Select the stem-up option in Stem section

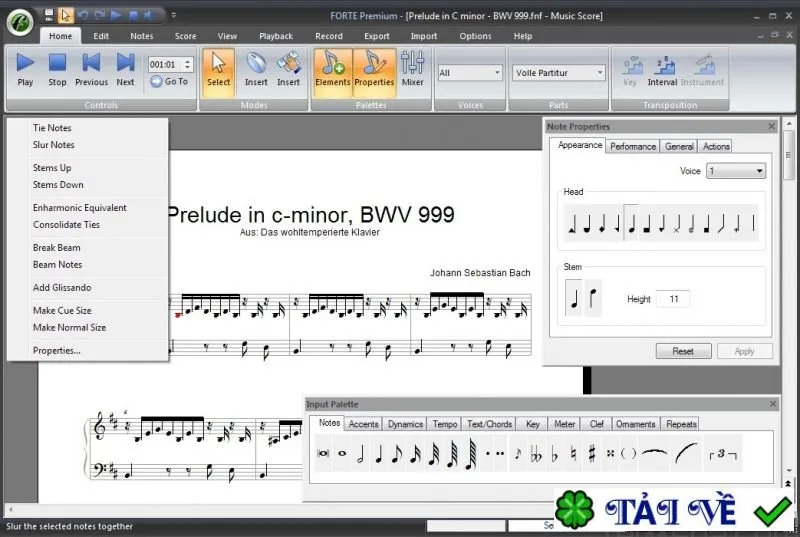(574, 298)
